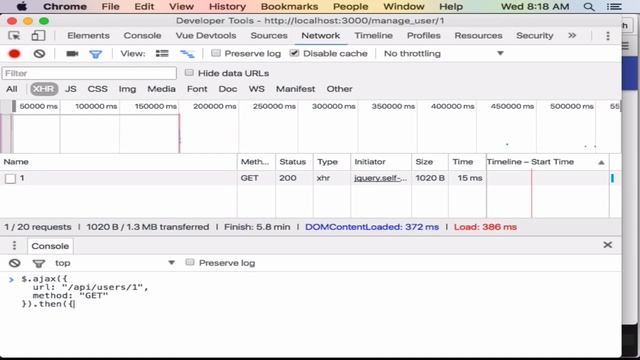Open Spotlight search in menu bar
The image size is (640, 360).
589,7
